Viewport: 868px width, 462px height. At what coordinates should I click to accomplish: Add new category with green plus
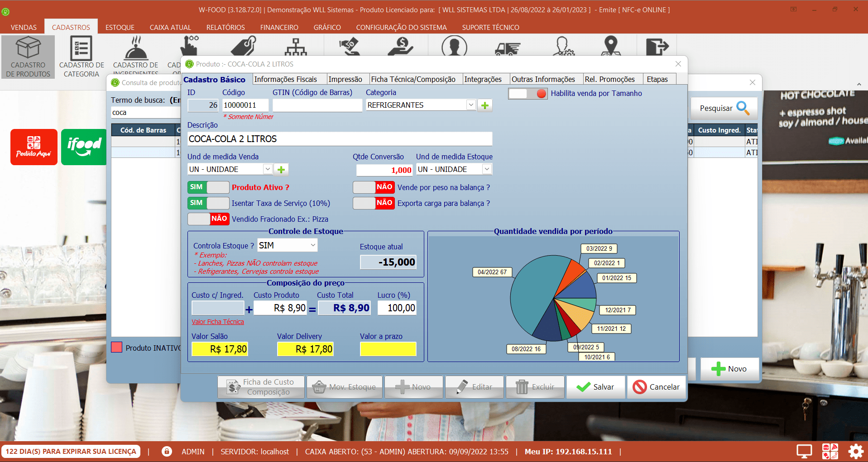pyautogui.click(x=485, y=105)
